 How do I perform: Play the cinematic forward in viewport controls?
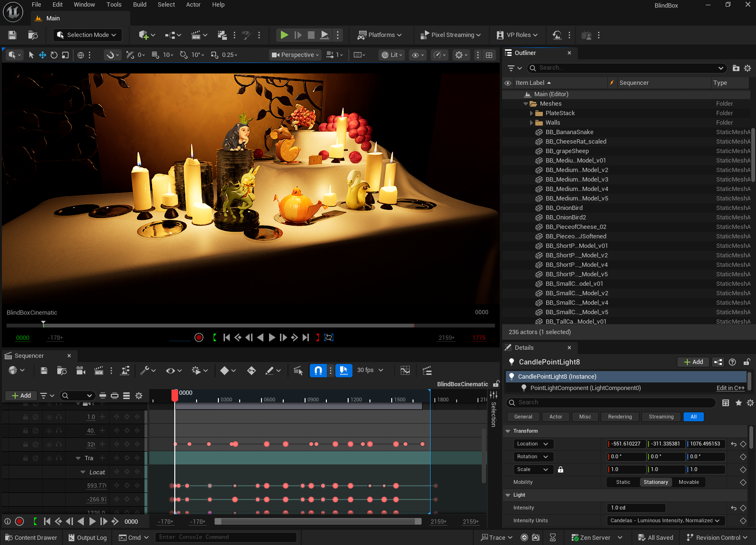tap(272, 337)
